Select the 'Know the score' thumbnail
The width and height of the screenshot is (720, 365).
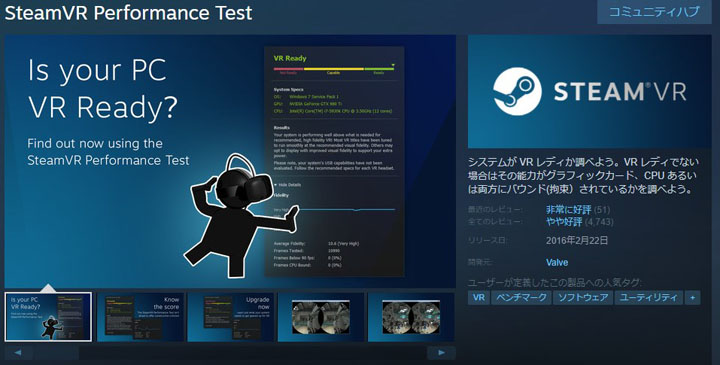click(141, 317)
